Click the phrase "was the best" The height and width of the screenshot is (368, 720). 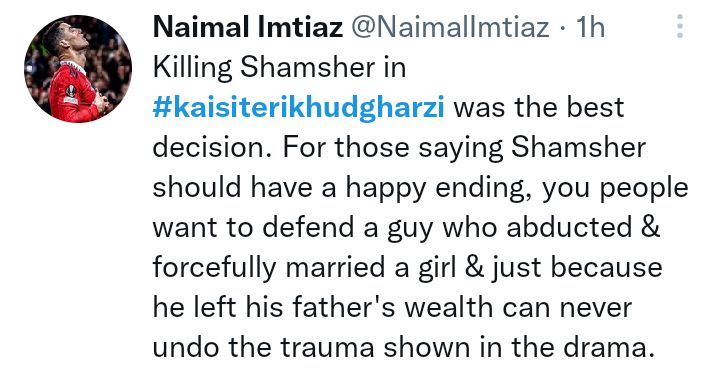(539, 108)
